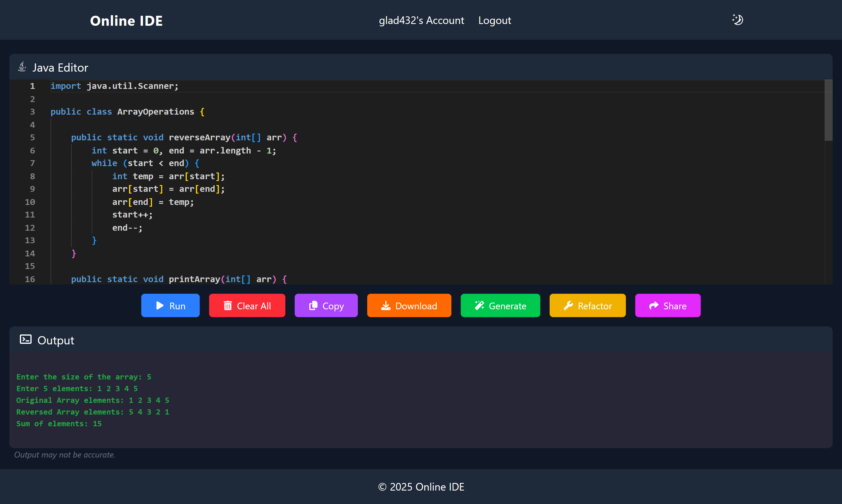The image size is (842, 504).
Task: Click 'int start = 0, end = arr.length - 1;' line
Action: pos(184,151)
